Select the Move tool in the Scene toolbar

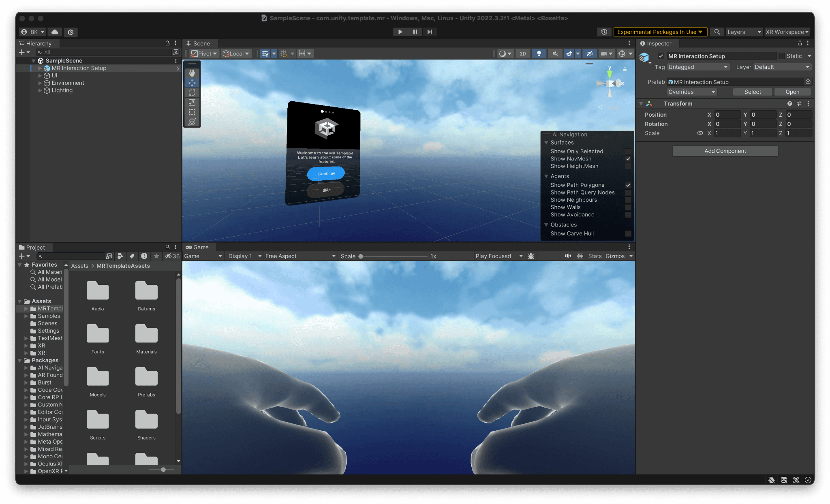tap(192, 83)
